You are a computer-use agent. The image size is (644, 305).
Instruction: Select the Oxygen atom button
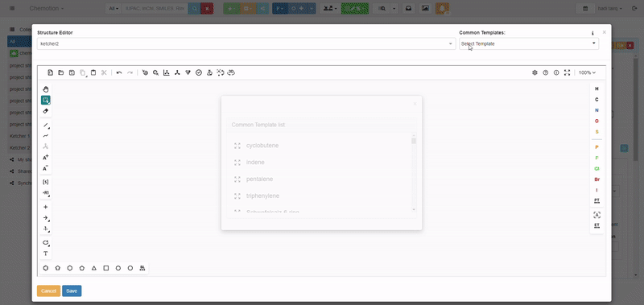click(597, 121)
